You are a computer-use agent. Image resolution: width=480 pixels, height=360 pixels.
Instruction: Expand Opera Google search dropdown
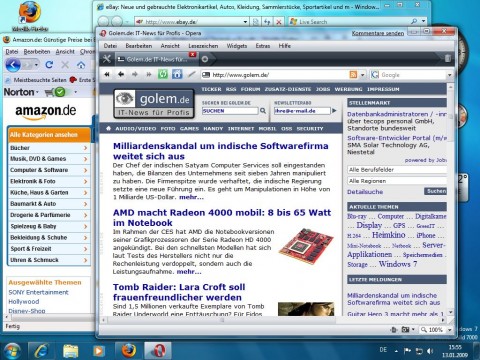pos(449,75)
